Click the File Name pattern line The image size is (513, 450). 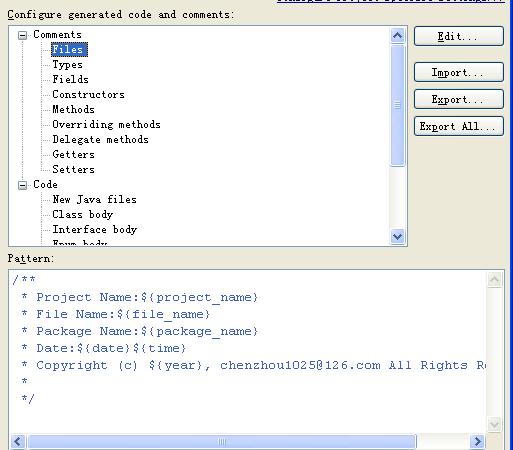click(116, 314)
